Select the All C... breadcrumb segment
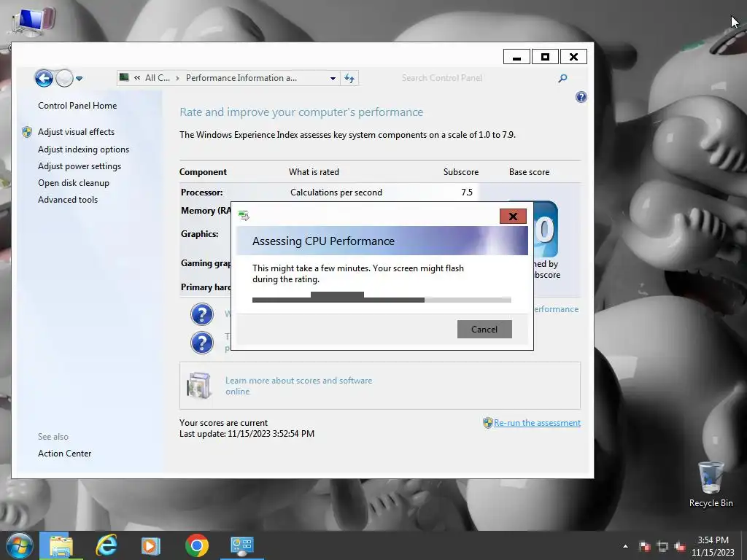 158,77
